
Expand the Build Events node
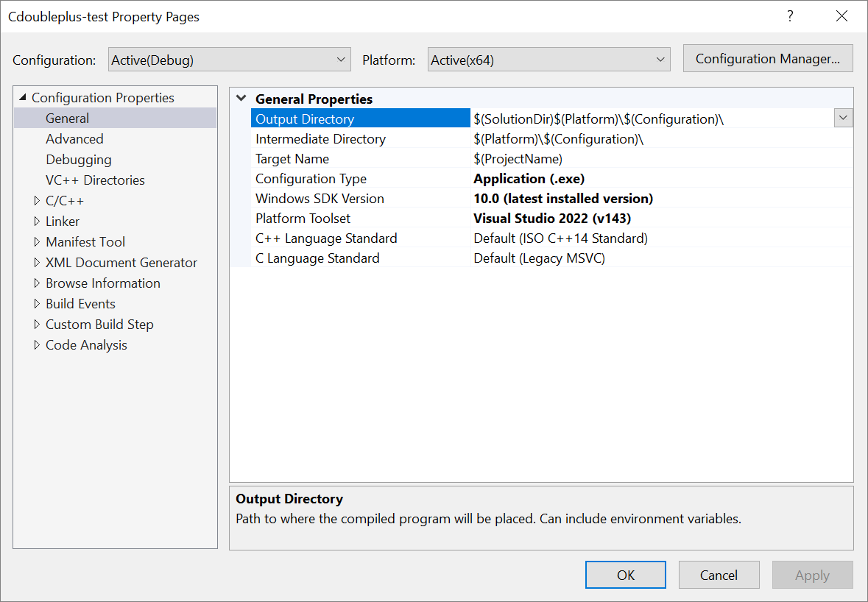[37, 303]
